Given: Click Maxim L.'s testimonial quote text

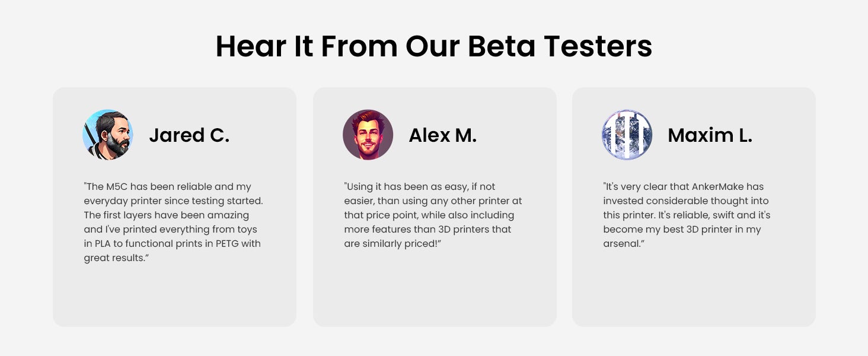Looking at the screenshot, I should click(x=687, y=215).
